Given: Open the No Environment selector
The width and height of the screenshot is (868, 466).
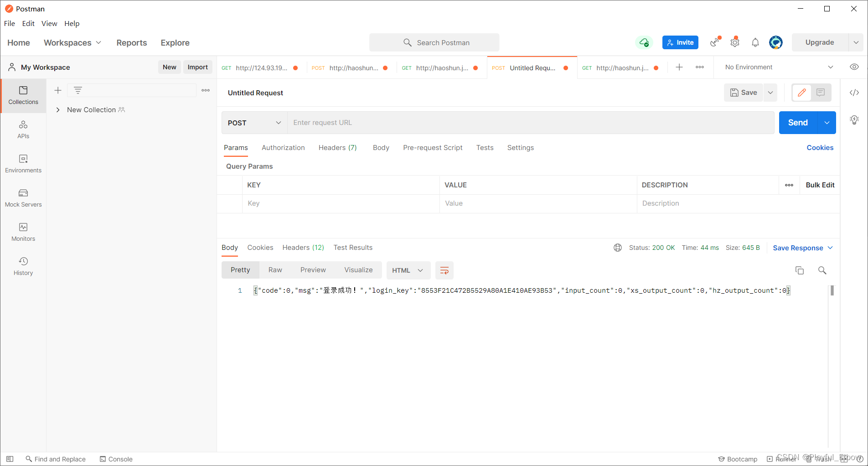Looking at the screenshot, I should [x=779, y=67].
